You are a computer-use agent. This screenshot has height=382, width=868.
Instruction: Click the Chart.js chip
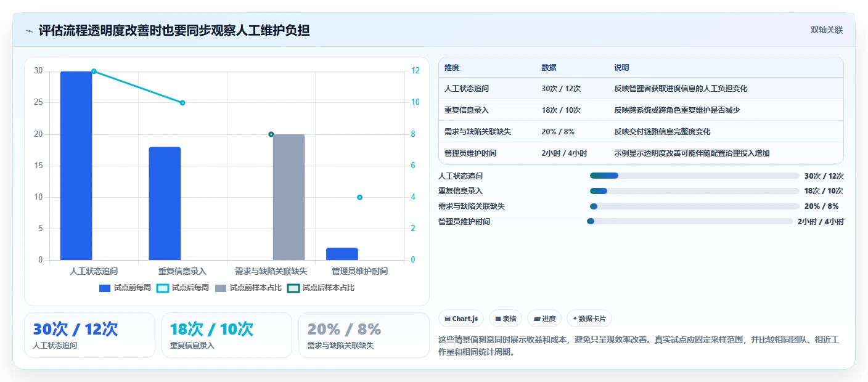pos(461,319)
